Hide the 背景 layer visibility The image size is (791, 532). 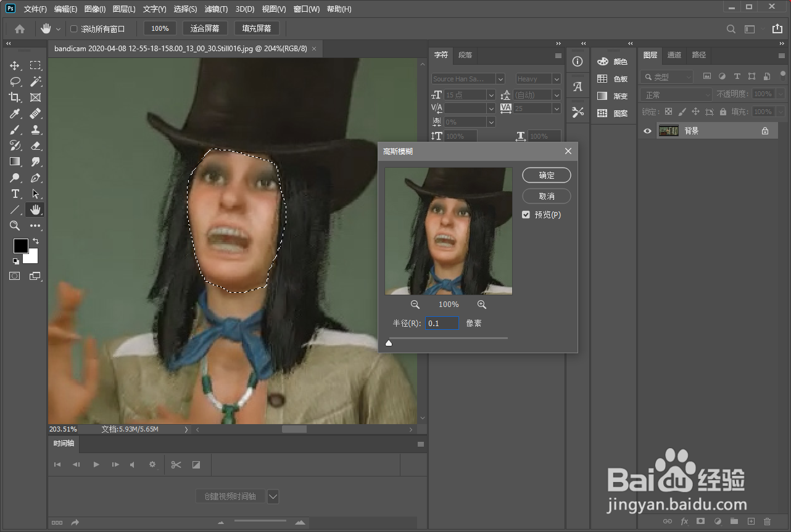click(647, 131)
